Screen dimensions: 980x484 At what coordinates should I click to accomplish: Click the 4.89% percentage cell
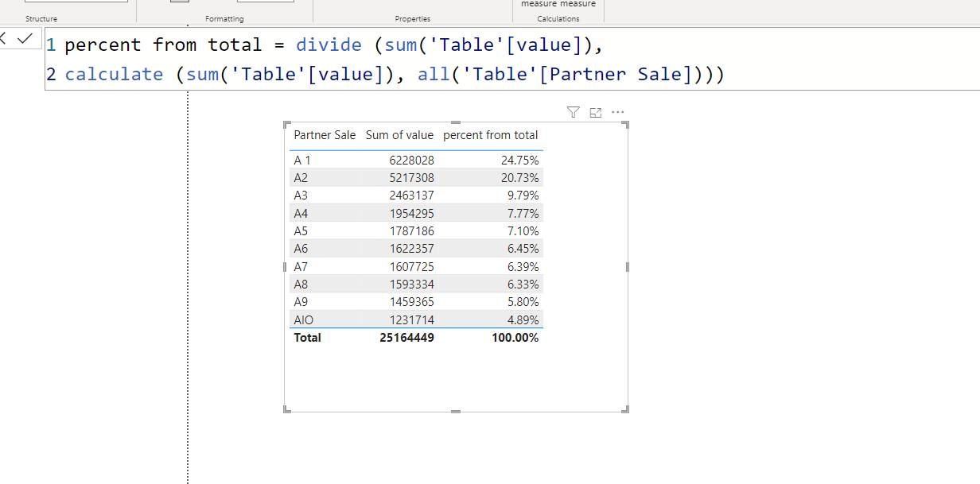(523, 319)
